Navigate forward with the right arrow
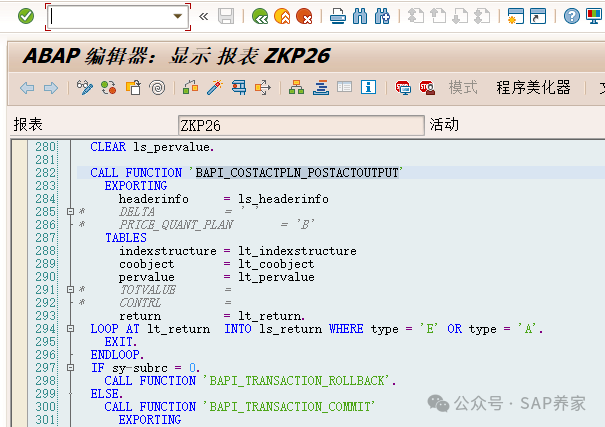Screen dimensions: 605x427 (51, 88)
